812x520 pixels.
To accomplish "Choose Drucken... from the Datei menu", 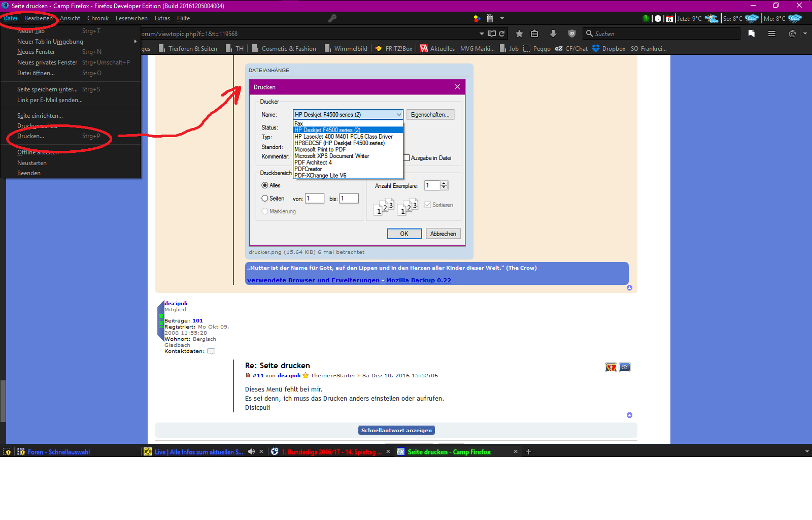I will (x=71, y=136).
